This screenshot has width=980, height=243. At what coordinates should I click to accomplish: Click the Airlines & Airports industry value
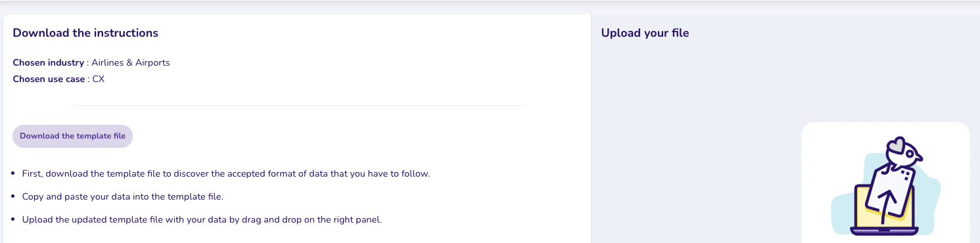tap(131, 63)
